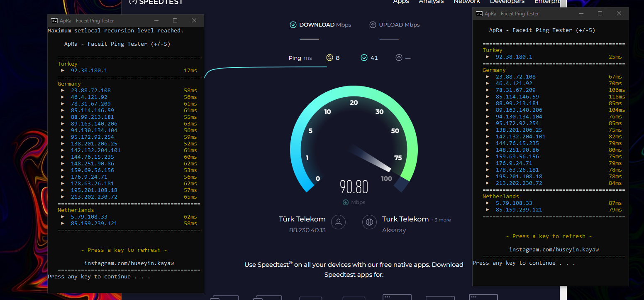
Task: Click instagram.com/huseyin.kayaw in left window
Action: click(x=129, y=263)
